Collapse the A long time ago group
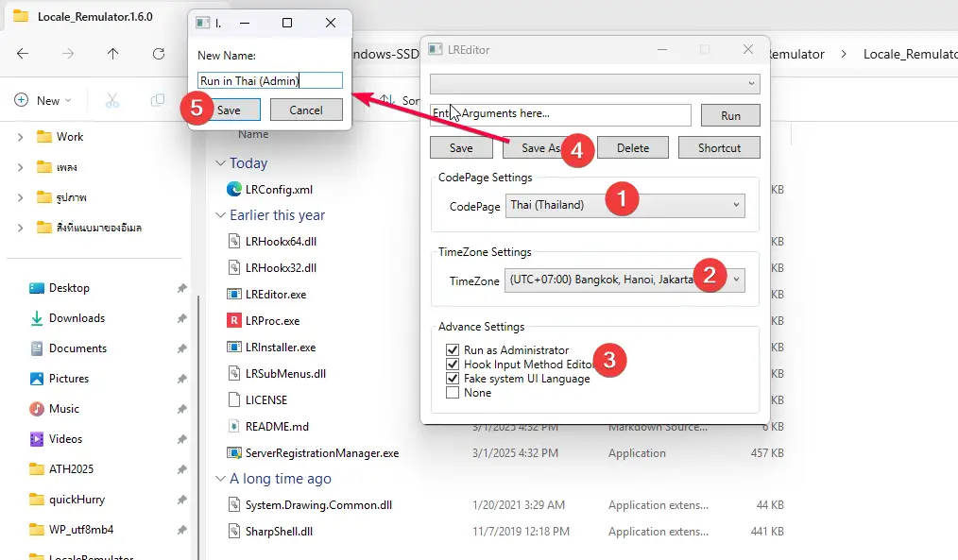 [x=220, y=479]
